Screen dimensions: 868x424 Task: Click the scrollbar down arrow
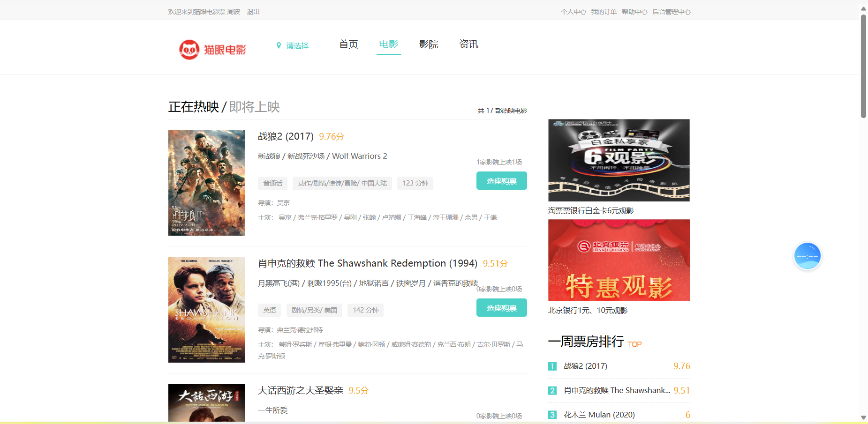tap(863, 417)
